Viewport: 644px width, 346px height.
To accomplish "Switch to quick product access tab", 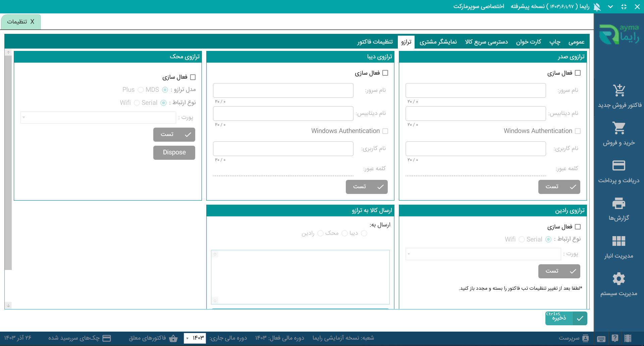I will coord(486,42).
